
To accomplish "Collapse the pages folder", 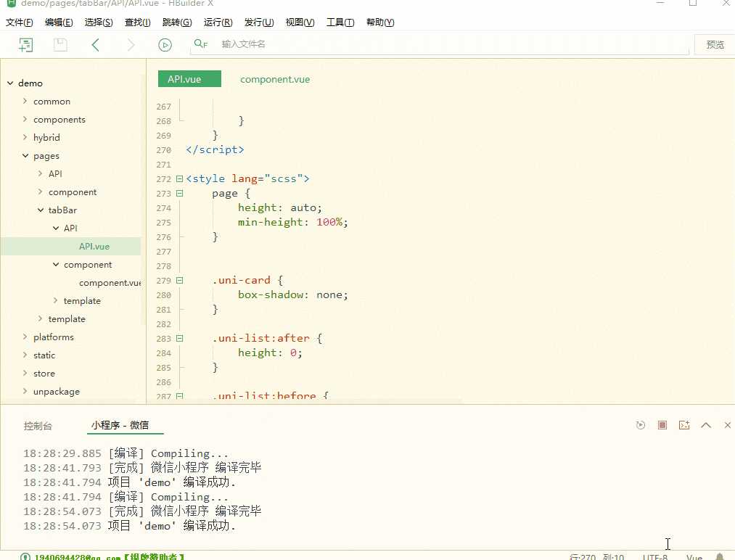I will tap(25, 155).
